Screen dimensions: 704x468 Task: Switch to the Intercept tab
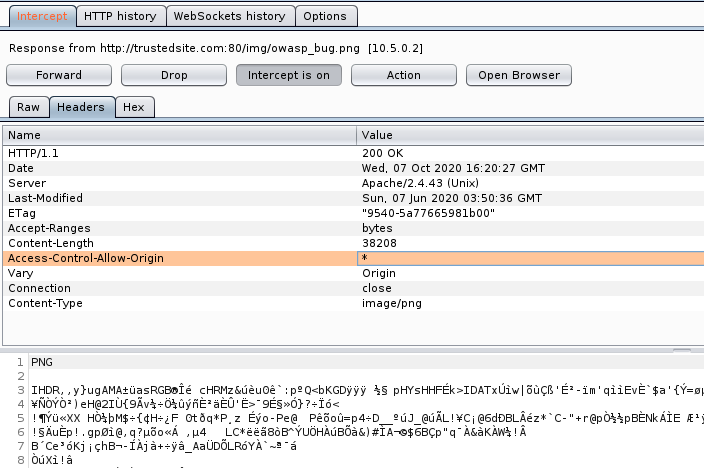(x=42, y=16)
